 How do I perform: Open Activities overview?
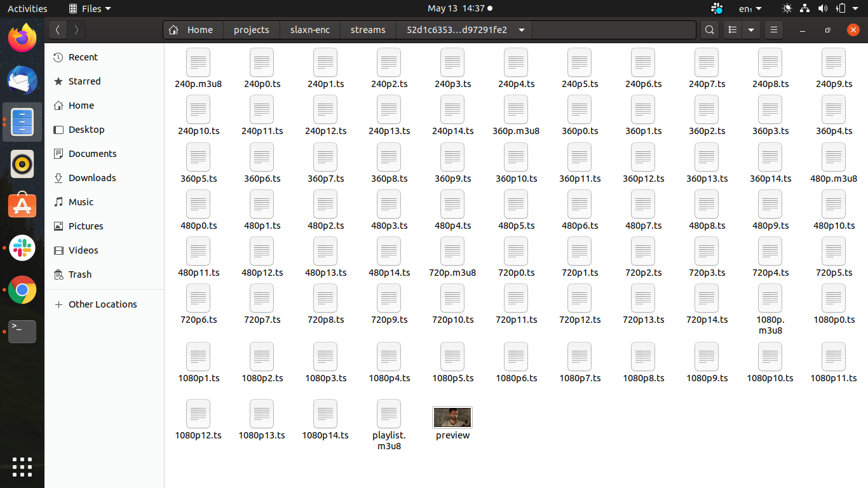27,8
